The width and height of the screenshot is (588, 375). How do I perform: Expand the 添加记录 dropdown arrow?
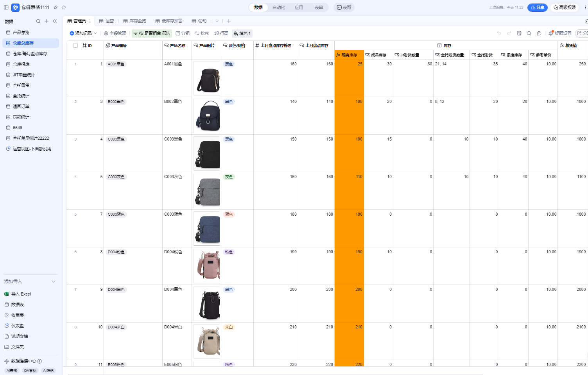click(x=95, y=33)
